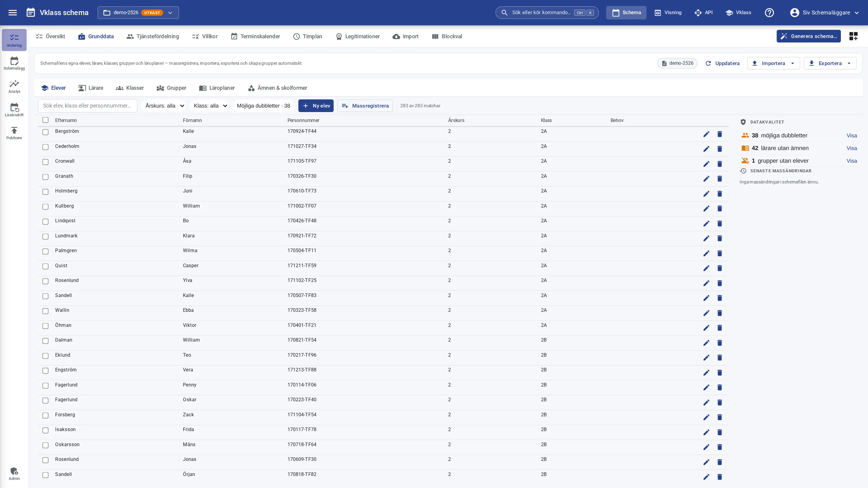Check the Kullberg William row checkbox
868x488 pixels.
(x=46, y=206)
